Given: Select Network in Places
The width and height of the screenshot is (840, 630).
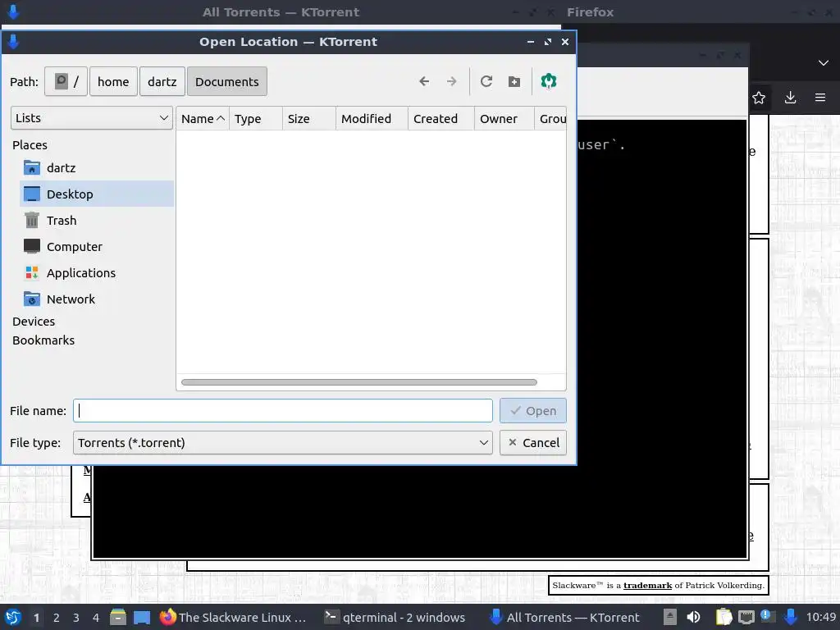Looking at the screenshot, I should [x=97, y=299].
